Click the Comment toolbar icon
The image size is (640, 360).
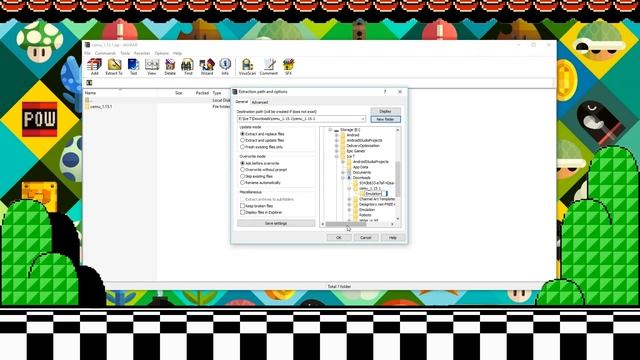click(x=269, y=67)
